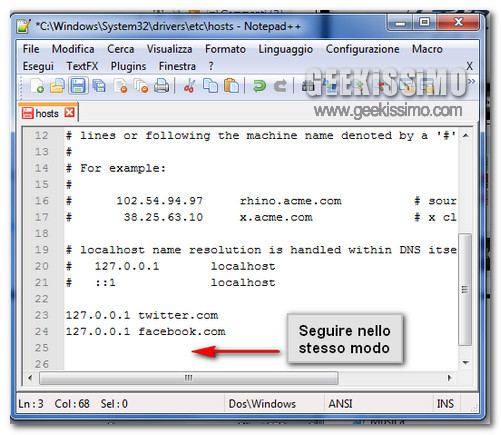Viewport: 501px width, 435px height.
Task: Close the Notepad++ window
Action: 458,23
